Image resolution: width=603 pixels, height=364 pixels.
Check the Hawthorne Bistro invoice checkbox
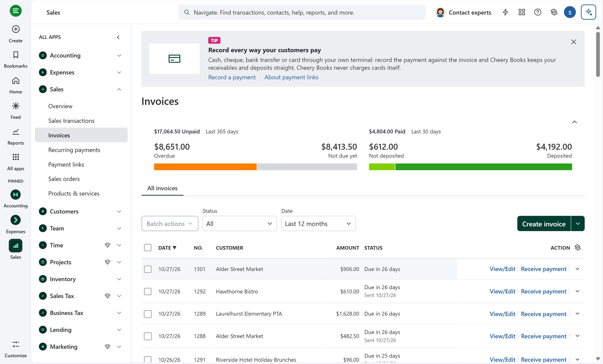point(148,291)
